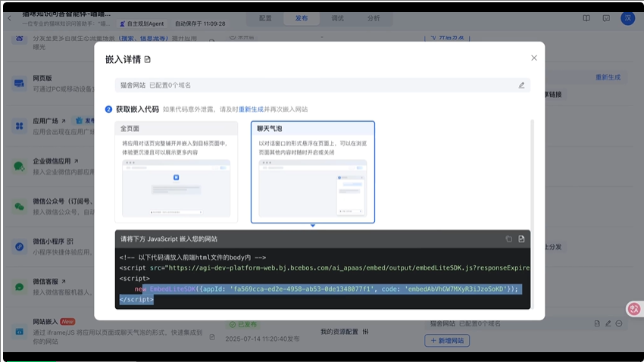Image resolution: width=644 pixels, height=362 pixels.
Task: Switch to the 调优 tab
Action: 338,18
